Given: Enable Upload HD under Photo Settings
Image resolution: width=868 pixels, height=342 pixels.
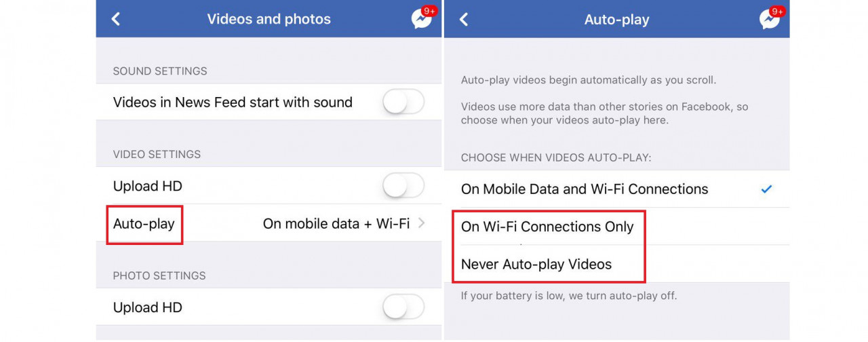Looking at the screenshot, I should pyautogui.click(x=403, y=307).
